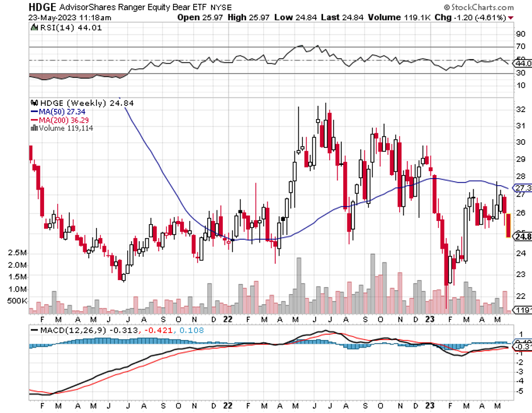Click the NYSE exchange label
Viewport: 532px width, 413px height.
221,7
